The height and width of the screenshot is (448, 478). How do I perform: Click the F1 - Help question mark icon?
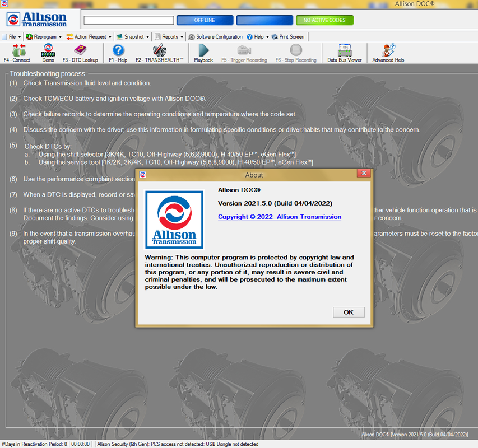(118, 50)
